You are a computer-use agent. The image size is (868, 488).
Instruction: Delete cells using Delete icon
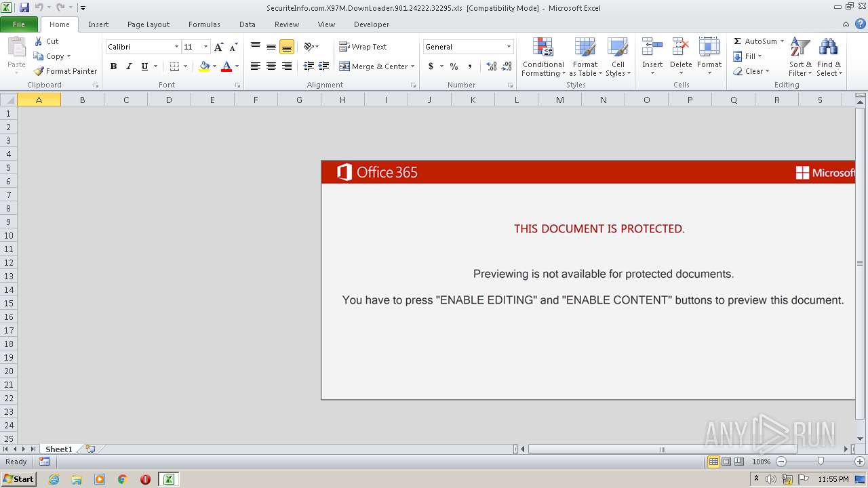pyautogui.click(x=681, y=47)
